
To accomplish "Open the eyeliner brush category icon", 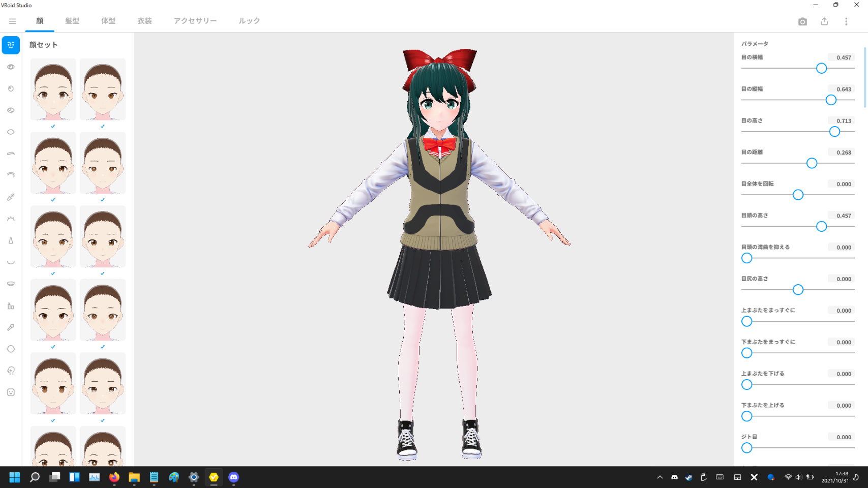I will [x=11, y=197].
